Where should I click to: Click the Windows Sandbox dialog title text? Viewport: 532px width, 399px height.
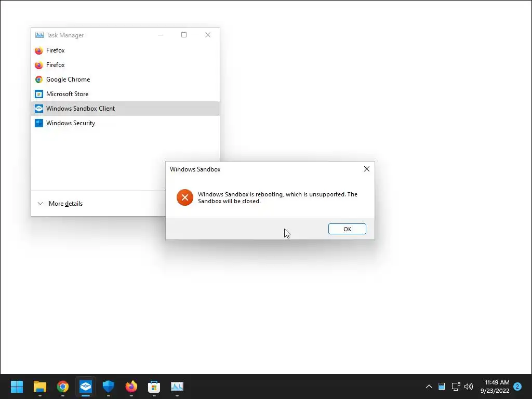(195, 169)
